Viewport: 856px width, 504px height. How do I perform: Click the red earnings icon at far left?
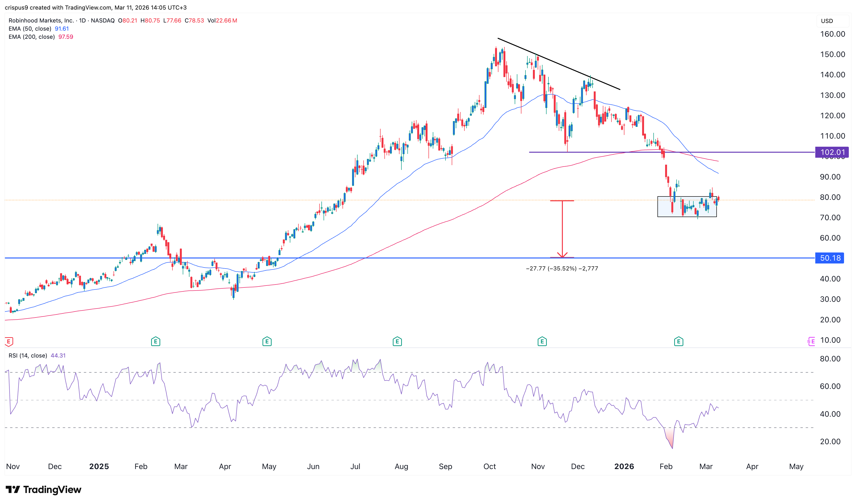point(9,341)
